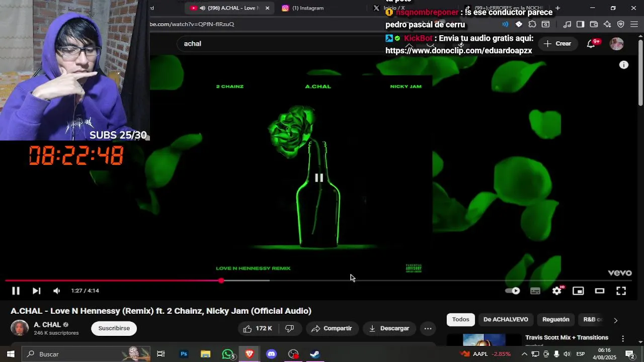Click the YouTube search field containing achal
Screen dimensions: 644x362
(282, 44)
